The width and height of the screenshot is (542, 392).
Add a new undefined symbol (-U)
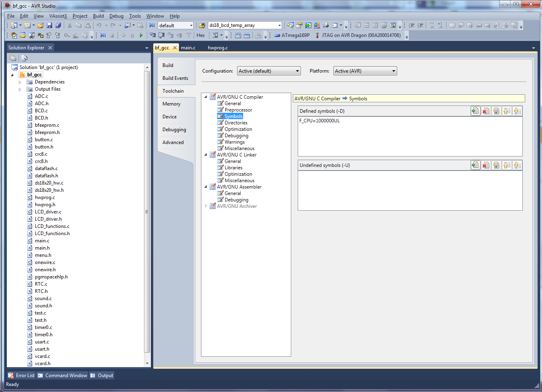pos(475,165)
